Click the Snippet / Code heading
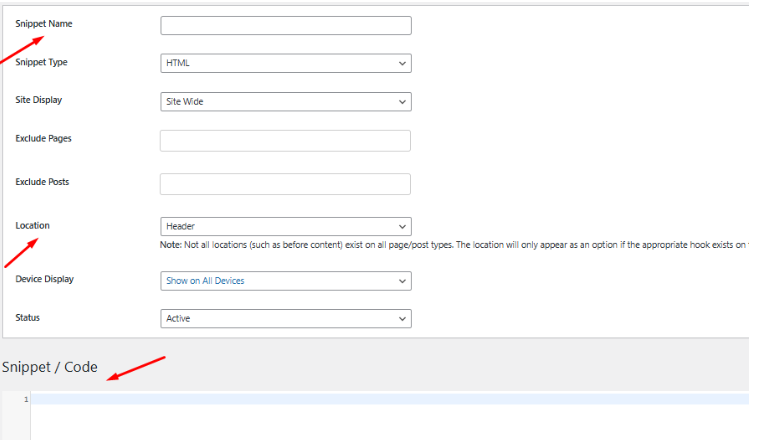This screenshot has height=440, width=780. 50,367
